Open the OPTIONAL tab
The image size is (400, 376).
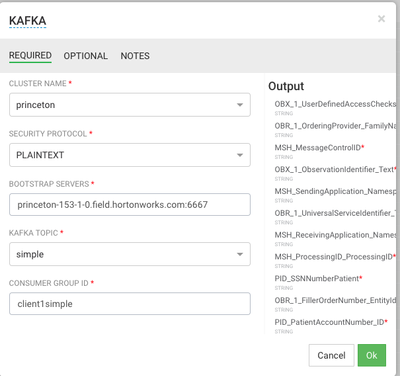(x=86, y=56)
